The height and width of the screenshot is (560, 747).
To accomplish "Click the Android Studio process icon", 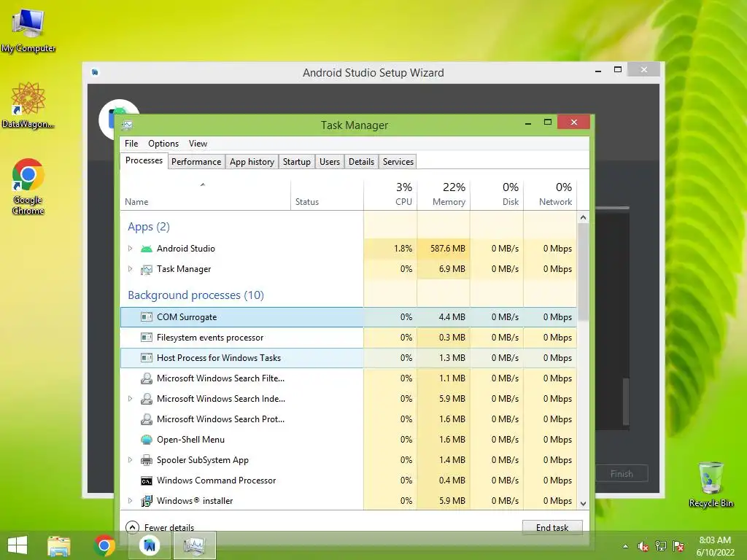I will 147,249.
